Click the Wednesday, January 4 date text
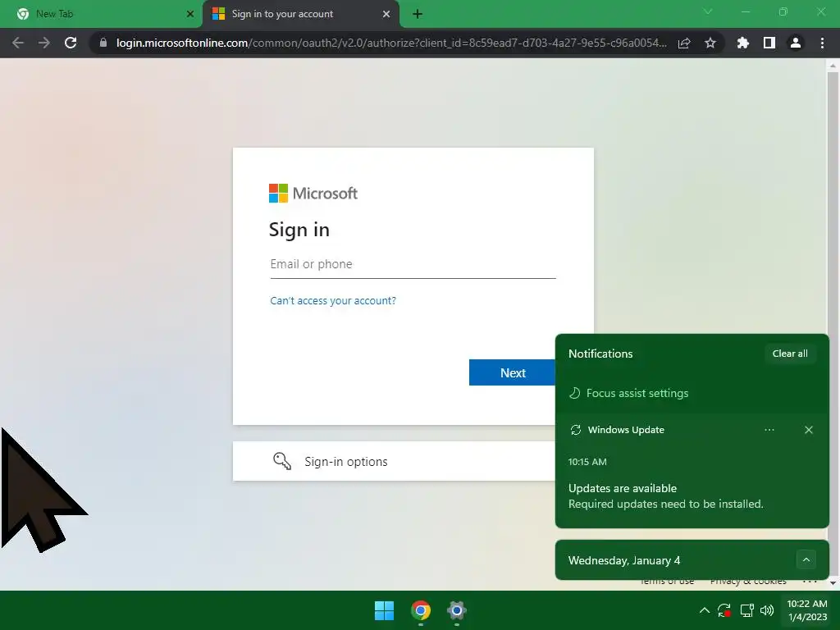This screenshot has height=630, width=840. pyautogui.click(x=624, y=560)
